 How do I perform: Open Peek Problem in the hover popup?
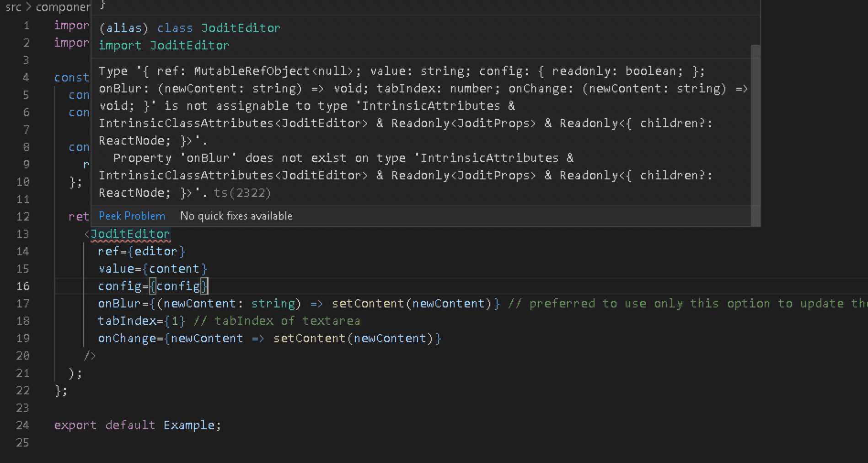pos(132,216)
